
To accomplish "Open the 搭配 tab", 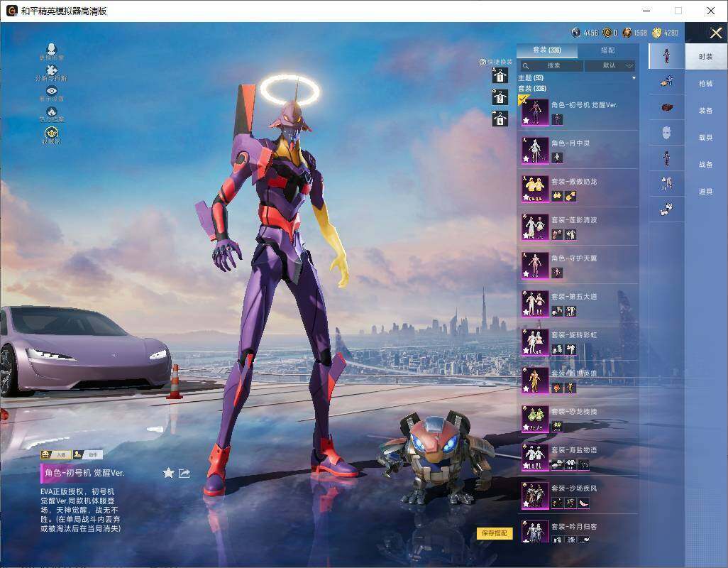I will click(x=607, y=50).
